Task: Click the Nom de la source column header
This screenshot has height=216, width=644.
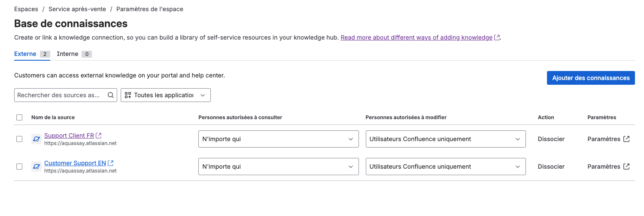Action: tap(53, 117)
